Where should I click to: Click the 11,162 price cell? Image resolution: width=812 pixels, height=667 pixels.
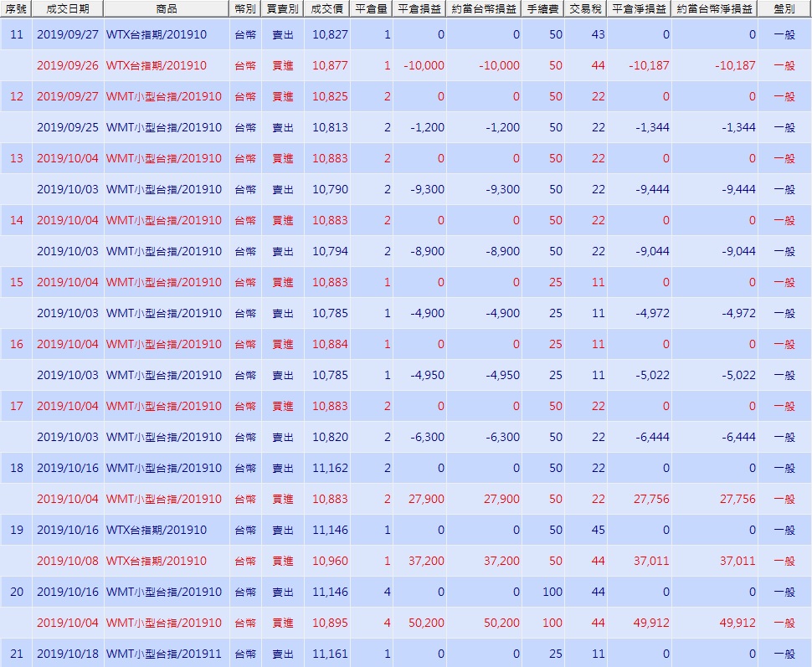331,468
